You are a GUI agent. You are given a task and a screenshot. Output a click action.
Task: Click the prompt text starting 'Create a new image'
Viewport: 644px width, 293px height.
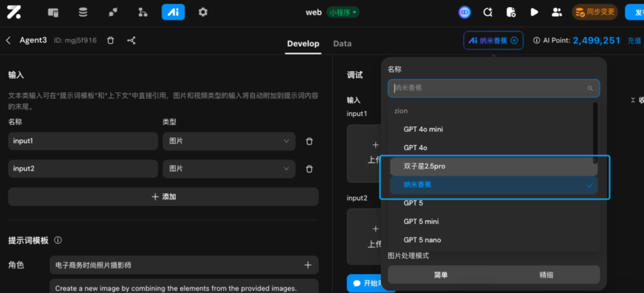[176, 288]
